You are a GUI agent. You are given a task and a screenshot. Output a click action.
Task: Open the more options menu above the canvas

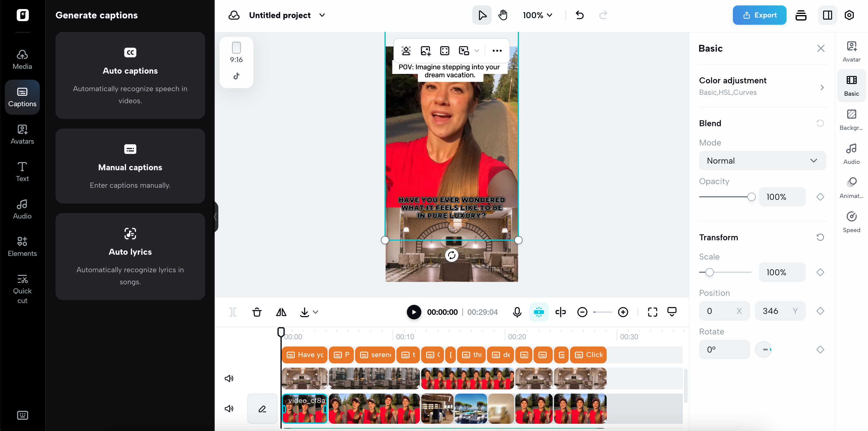(x=497, y=51)
